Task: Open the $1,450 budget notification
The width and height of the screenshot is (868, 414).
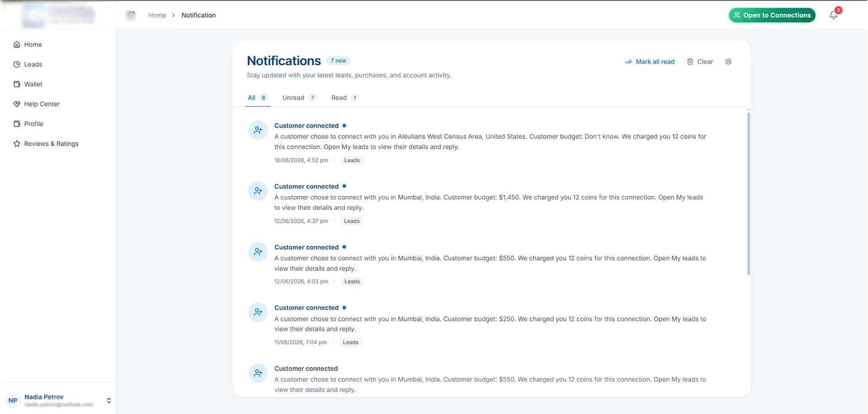Action: click(x=490, y=203)
